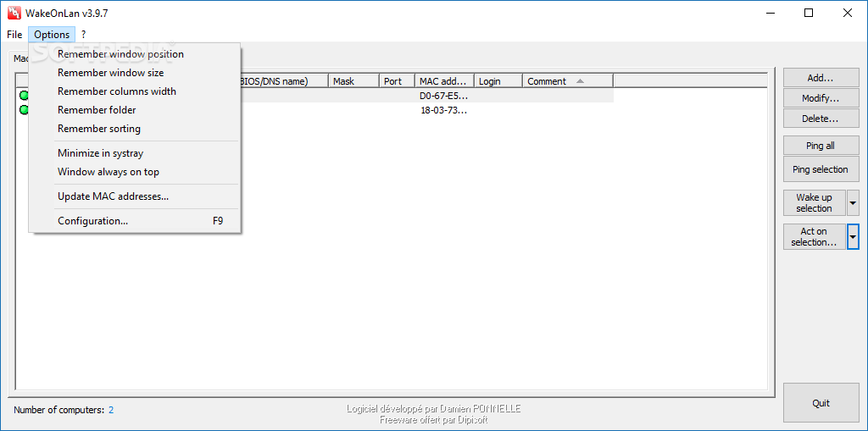Sort by the Mask column header
The height and width of the screenshot is (431, 868).
(x=353, y=81)
